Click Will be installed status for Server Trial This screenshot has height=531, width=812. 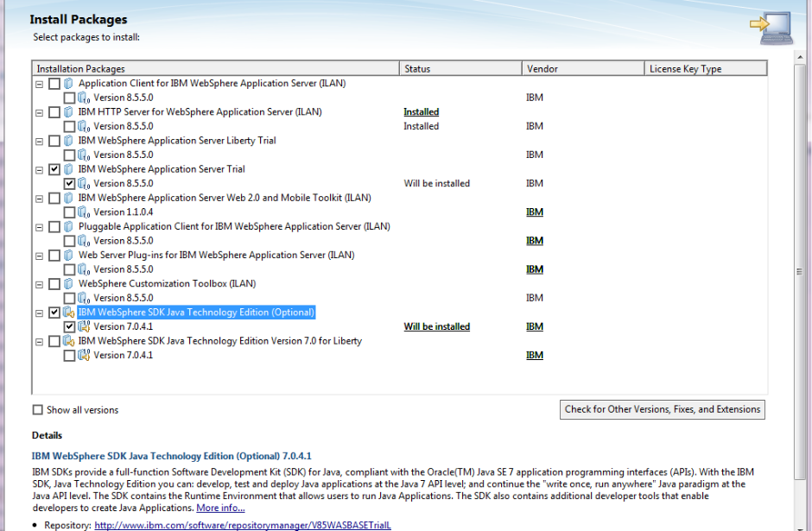436,183
